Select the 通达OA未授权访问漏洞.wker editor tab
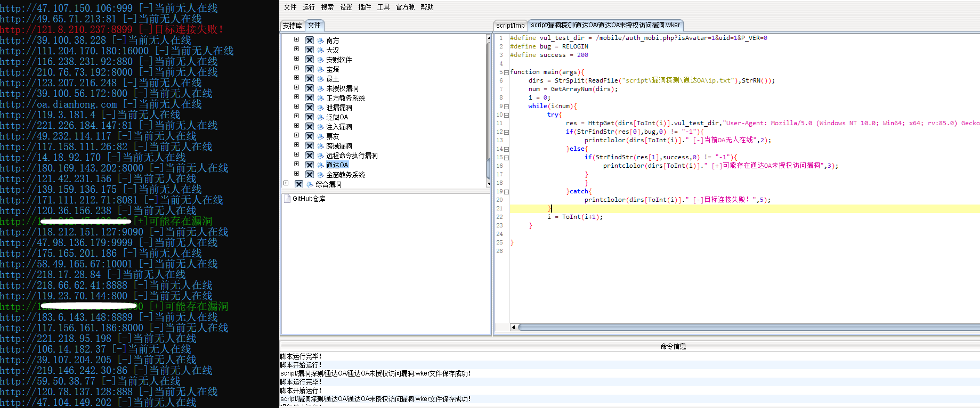Screen dimensions: 980x408 (x=605, y=25)
